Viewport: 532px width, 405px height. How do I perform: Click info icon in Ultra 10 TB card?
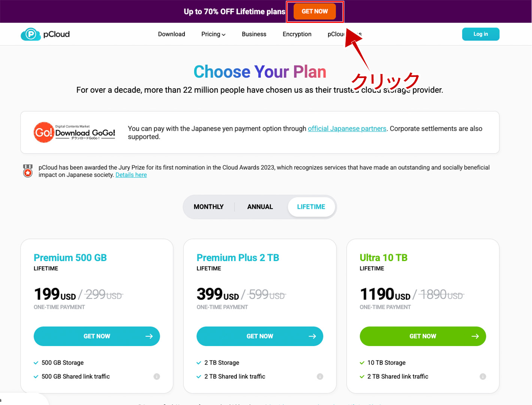[483, 376]
